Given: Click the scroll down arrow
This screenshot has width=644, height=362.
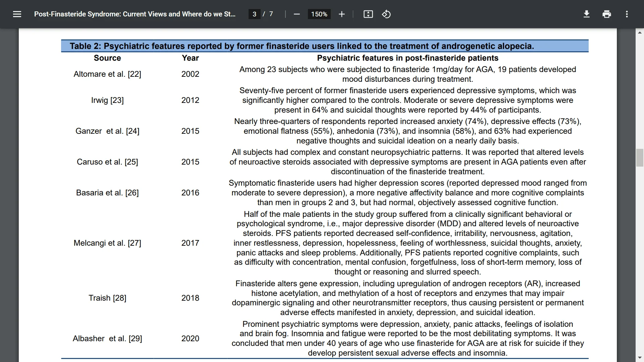Looking at the screenshot, I should click(x=640, y=358).
